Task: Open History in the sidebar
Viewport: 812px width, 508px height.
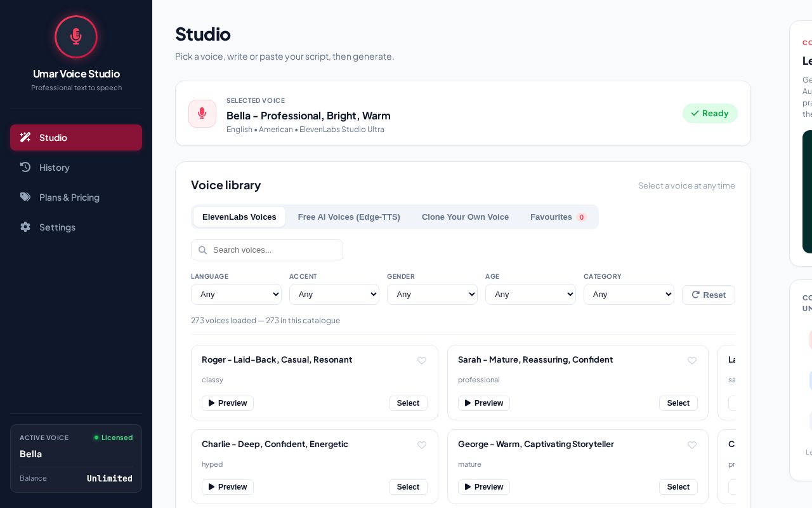Action: 76,167
